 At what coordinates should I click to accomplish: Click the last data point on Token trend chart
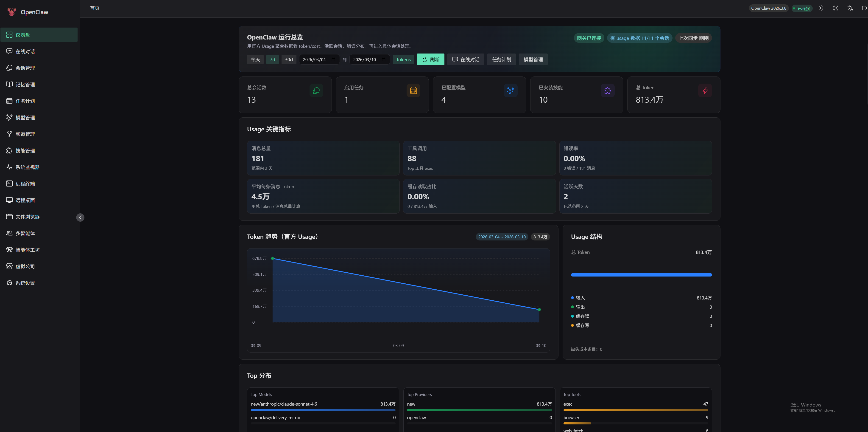pos(539,310)
